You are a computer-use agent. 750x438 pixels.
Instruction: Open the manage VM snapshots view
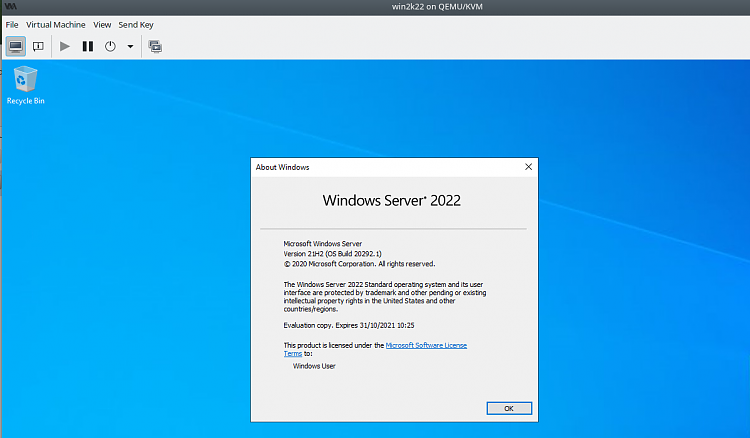155,46
